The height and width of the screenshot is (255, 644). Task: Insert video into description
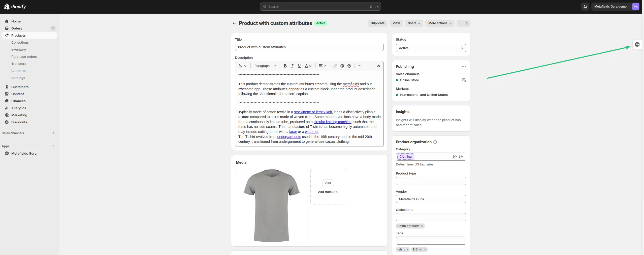(349, 66)
